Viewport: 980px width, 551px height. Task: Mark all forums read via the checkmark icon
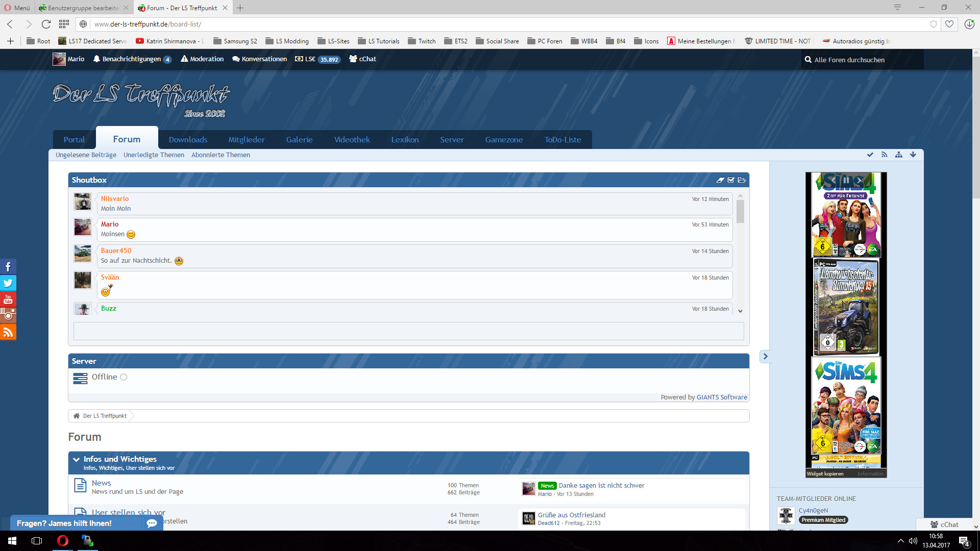(870, 155)
